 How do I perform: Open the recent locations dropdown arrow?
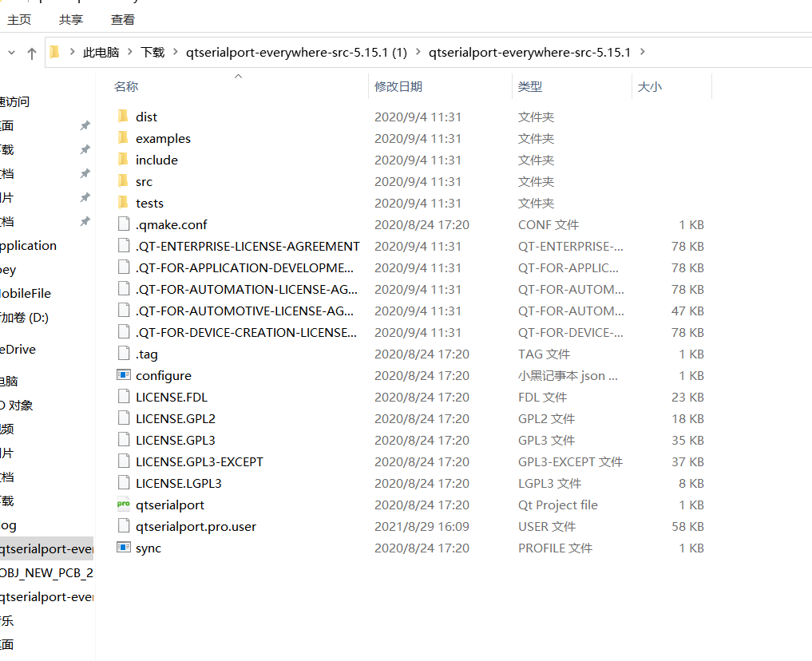pyautogui.click(x=11, y=53)
